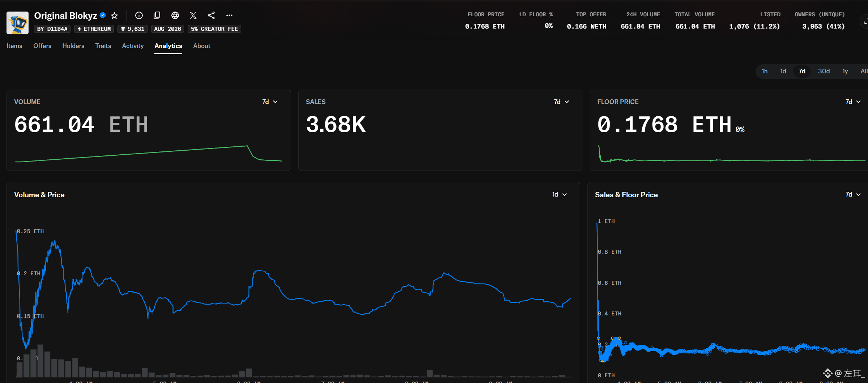Screen dimensions: 868x383
Task: Click the BY D11B4A creator badge
Action: click(52, 29)
